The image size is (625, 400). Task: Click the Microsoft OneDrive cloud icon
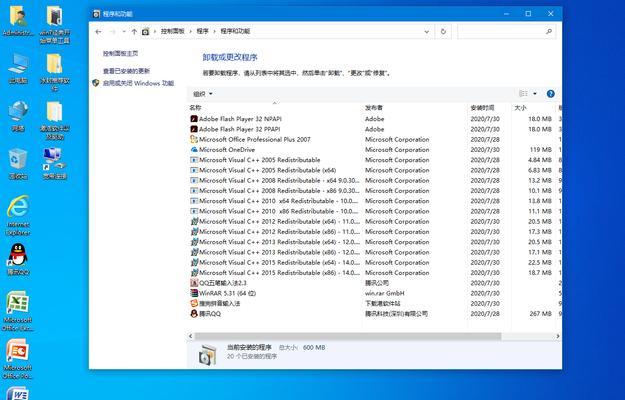point(194,149)
